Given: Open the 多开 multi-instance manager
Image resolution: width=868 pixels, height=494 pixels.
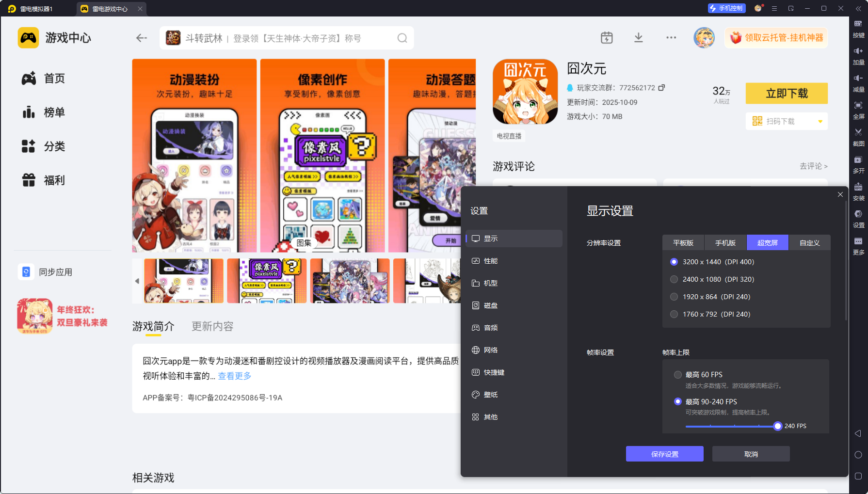Looking at the screenshot, I should coord(858,164).
